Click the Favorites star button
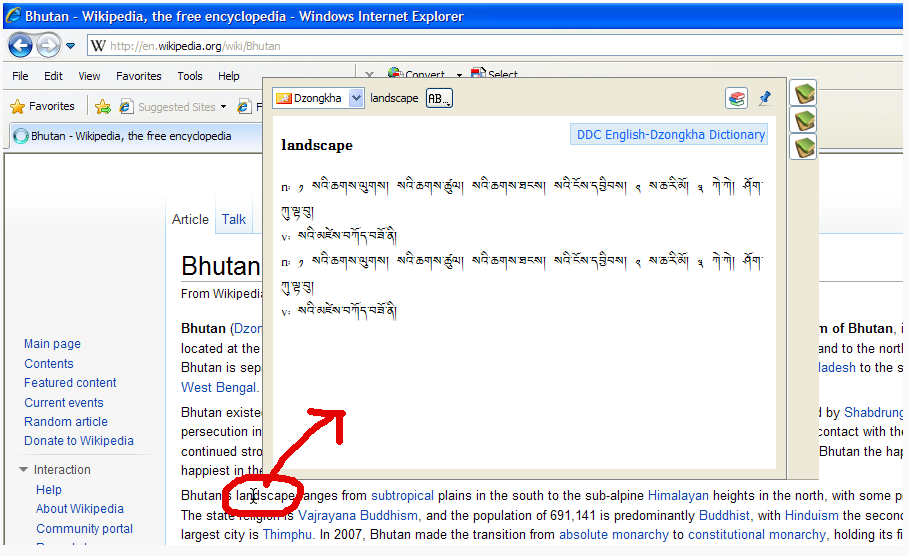This screenshot has width=909, height=556. (x=42, y=107)
